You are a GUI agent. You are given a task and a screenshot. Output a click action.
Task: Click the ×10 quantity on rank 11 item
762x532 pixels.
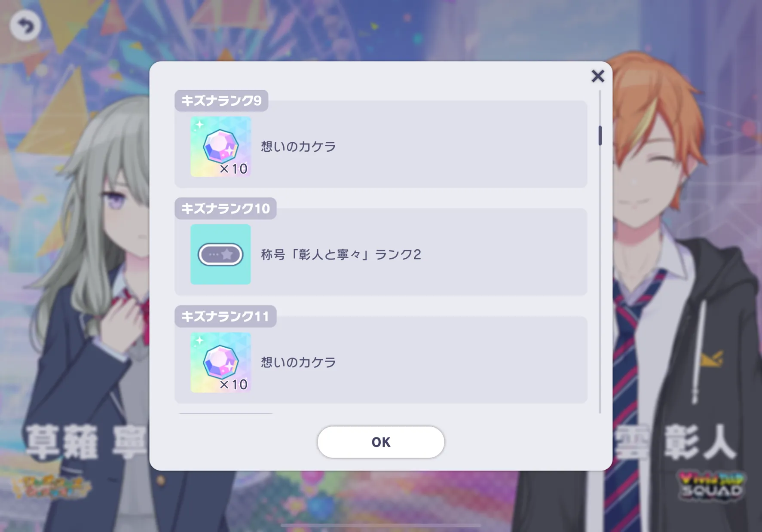coord(233,385)
